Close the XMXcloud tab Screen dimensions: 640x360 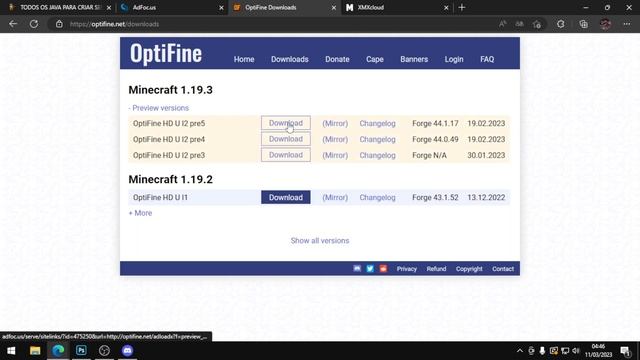point(446,7)
